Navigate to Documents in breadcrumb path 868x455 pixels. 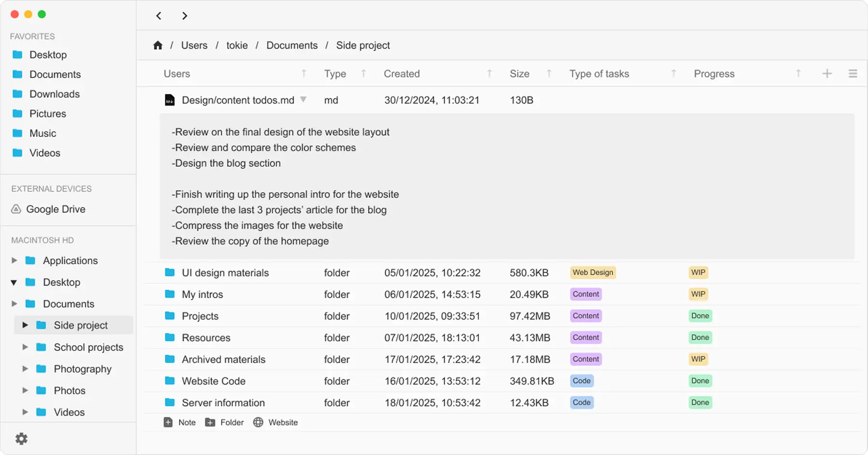292,45
